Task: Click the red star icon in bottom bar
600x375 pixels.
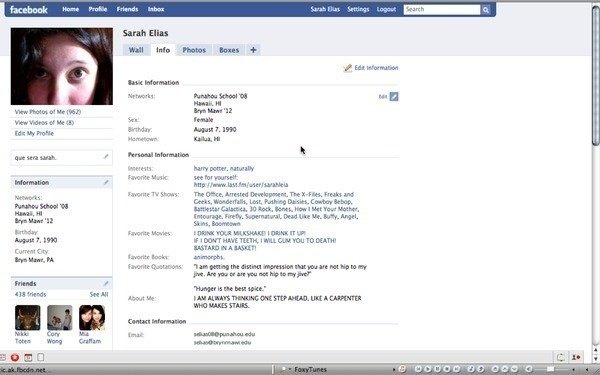Action: [15, 357]
